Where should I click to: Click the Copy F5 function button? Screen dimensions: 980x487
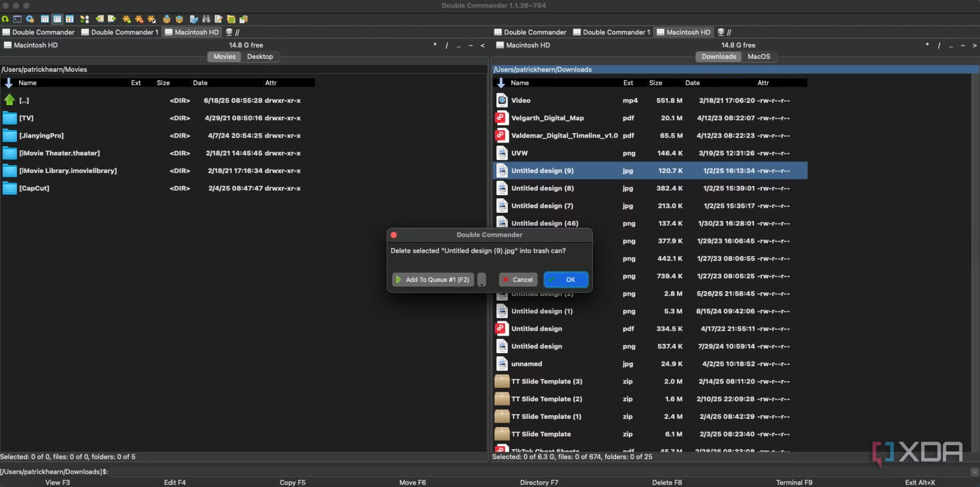coord(292,483)
